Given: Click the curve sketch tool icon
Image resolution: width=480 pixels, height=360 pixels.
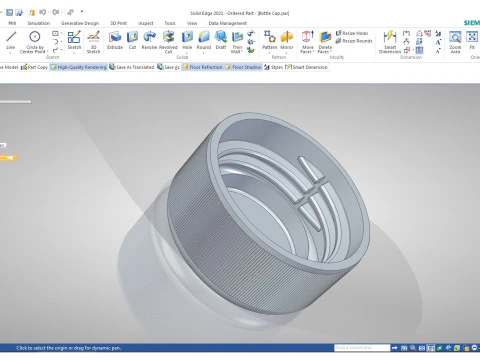Looking at the screenshot, I should coord(55,50).
